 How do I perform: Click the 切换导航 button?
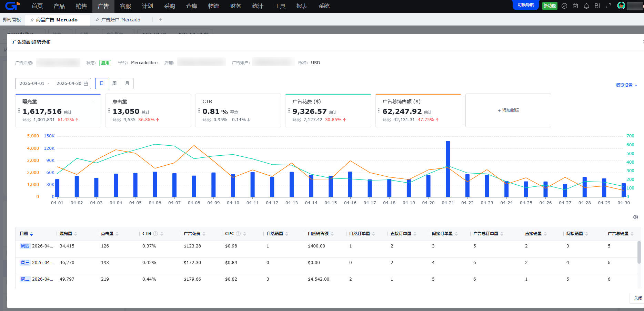point(526,5)
